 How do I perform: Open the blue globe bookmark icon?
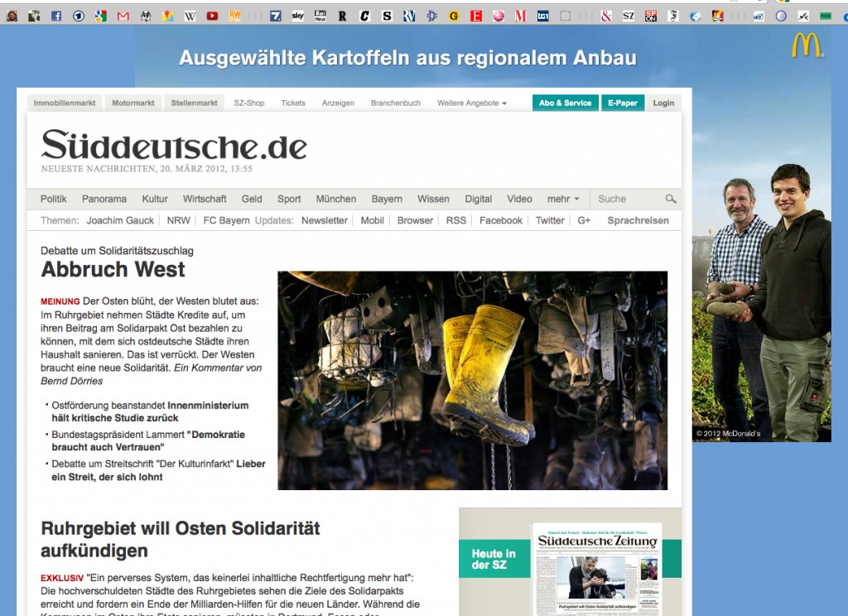pos(696,17)
